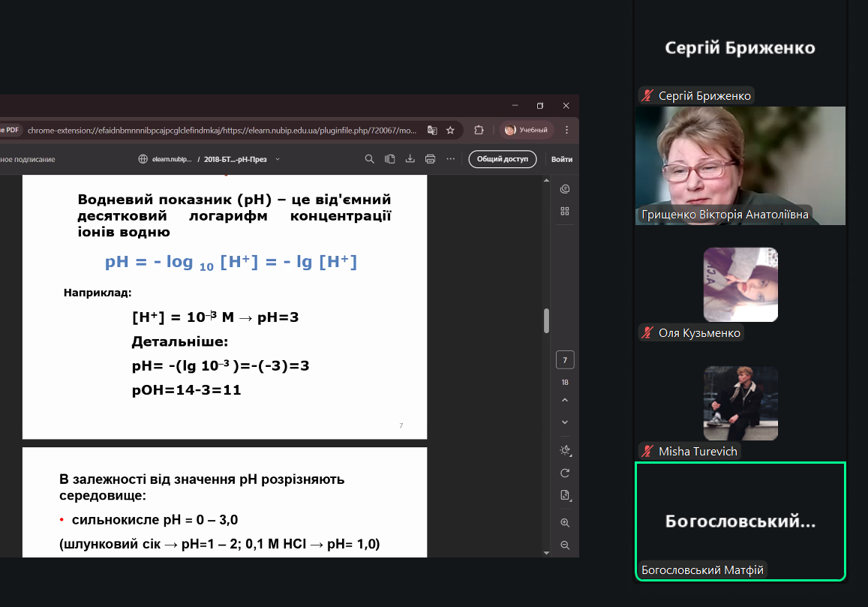Click the translate page icon in address bar
This screenshot has height=607, width=868.
[x=432, y=130]
